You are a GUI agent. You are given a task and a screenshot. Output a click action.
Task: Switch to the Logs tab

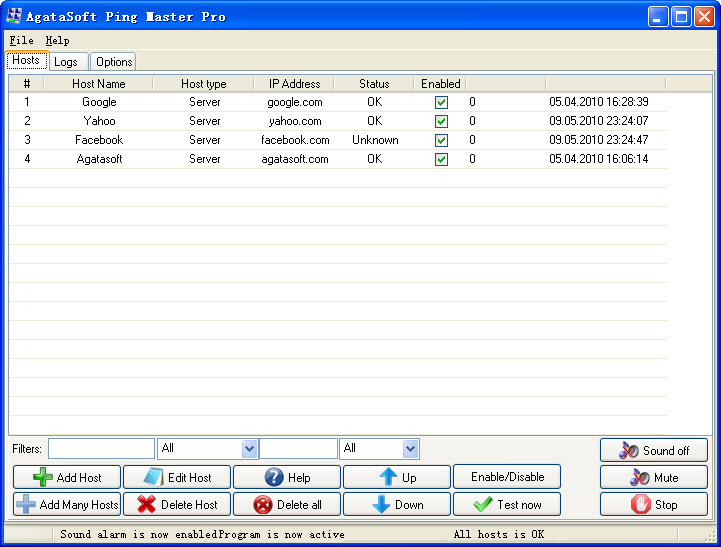[66, 62]
